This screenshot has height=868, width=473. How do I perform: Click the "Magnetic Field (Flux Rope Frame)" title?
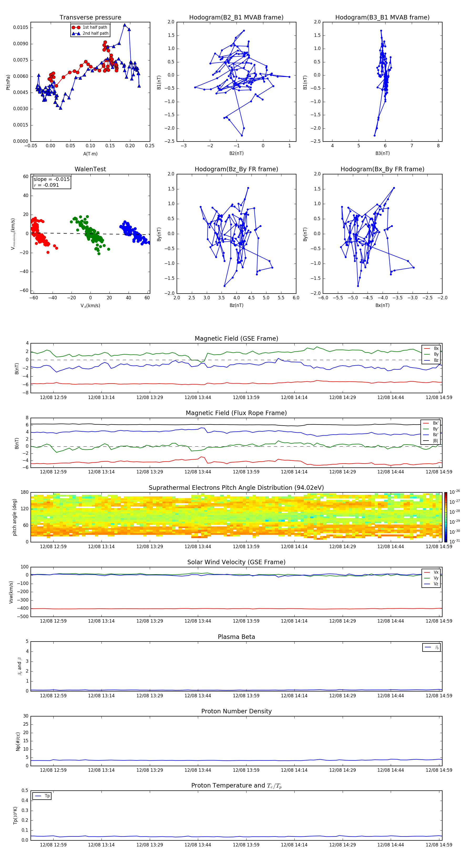(236, 413)
